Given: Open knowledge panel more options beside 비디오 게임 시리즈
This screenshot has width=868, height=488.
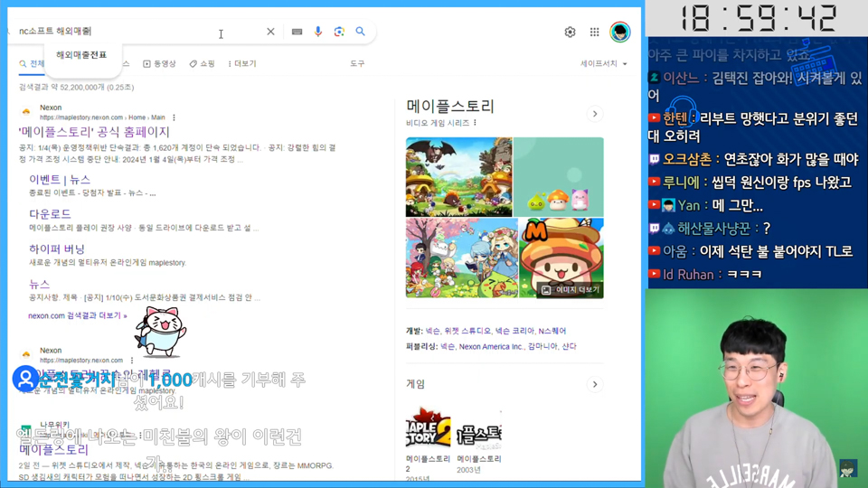Looking at the screenshot, I should point(475,123).
